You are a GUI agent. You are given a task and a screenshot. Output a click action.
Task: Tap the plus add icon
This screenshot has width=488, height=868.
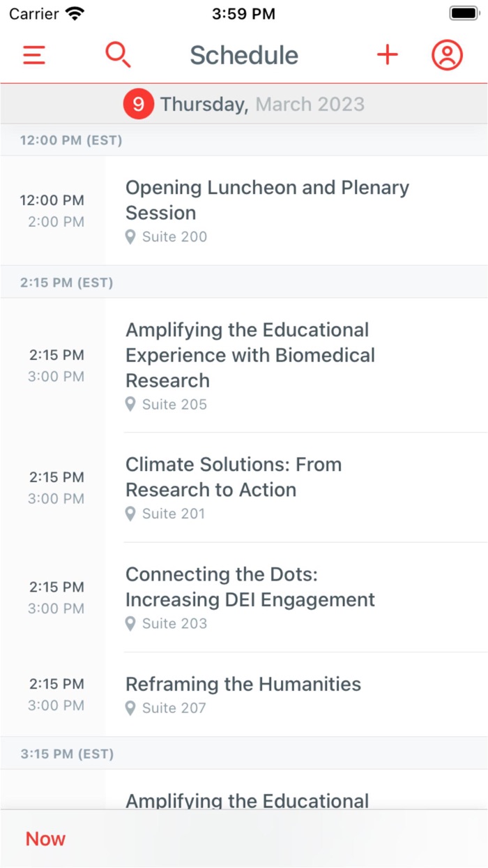point(387,55)
